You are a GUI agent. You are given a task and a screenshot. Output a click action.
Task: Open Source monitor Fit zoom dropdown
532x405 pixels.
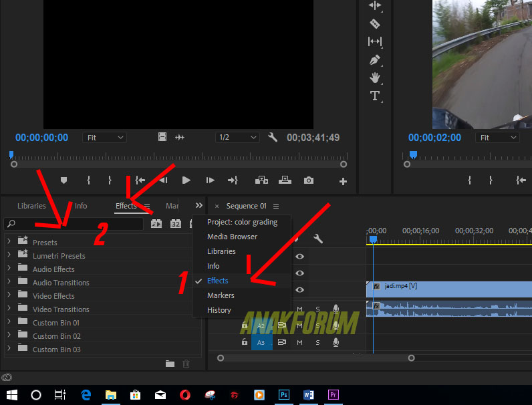[104, 138]
